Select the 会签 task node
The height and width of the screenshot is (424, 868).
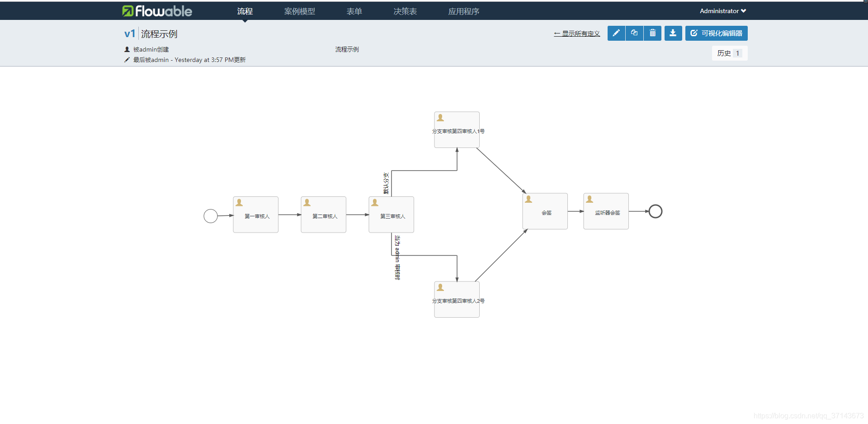pos(545,211)
